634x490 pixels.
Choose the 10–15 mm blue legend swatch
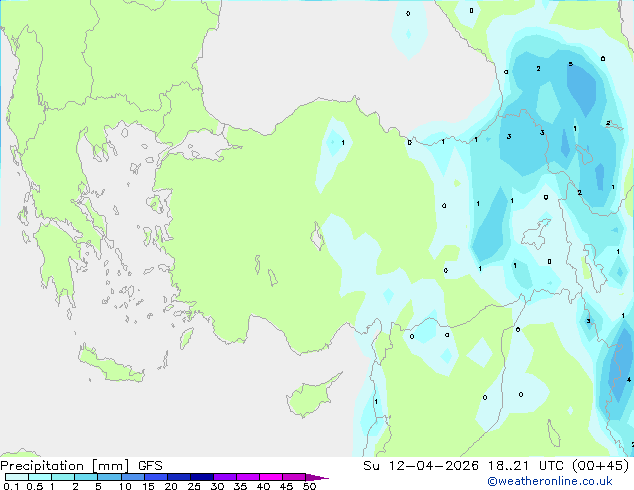[132, 477]
